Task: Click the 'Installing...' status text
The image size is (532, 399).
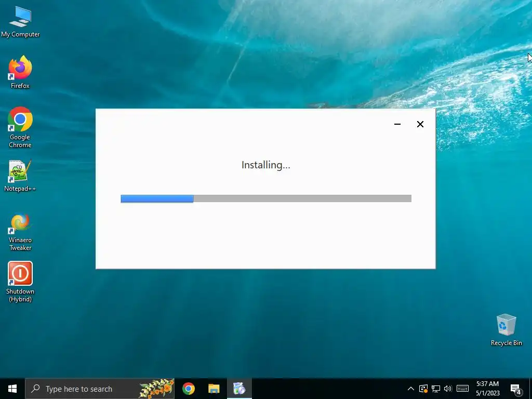Action: [266, 165]
